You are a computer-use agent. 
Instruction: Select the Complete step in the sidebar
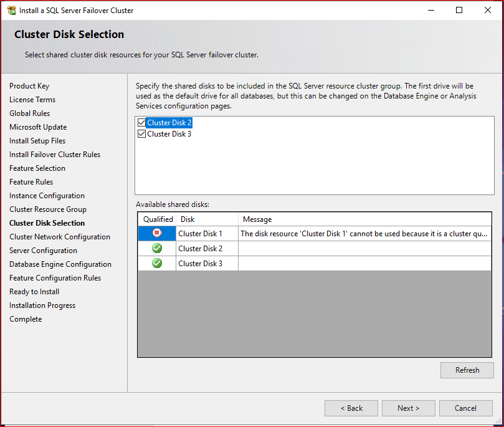click(x=26, y=319)
